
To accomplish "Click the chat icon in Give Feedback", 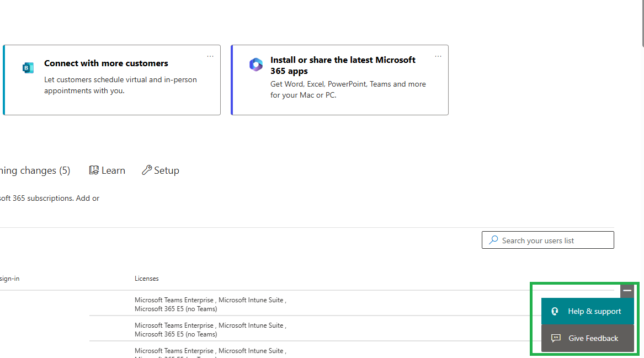I will tap(556, 338).
